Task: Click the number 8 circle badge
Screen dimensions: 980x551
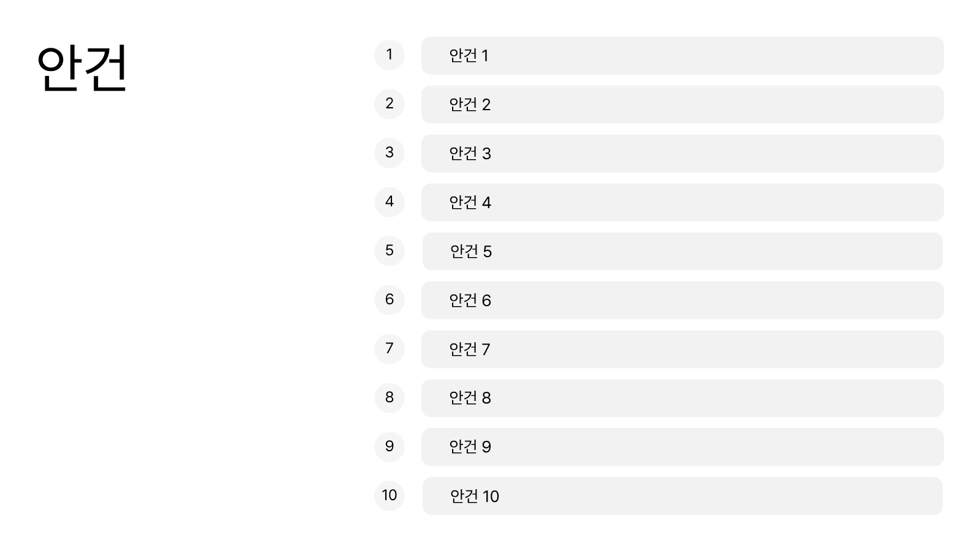Action: click(x=390, y=398)
